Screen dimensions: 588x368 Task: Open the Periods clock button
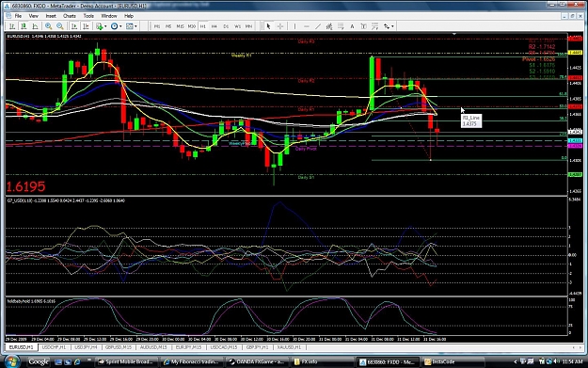click(x=114, y=26)
